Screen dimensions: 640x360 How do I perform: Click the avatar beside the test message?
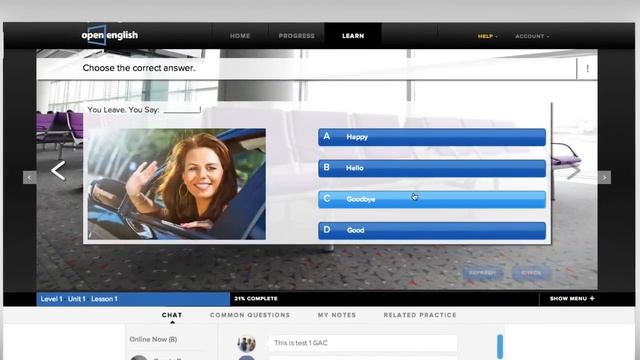coord(247,344)
